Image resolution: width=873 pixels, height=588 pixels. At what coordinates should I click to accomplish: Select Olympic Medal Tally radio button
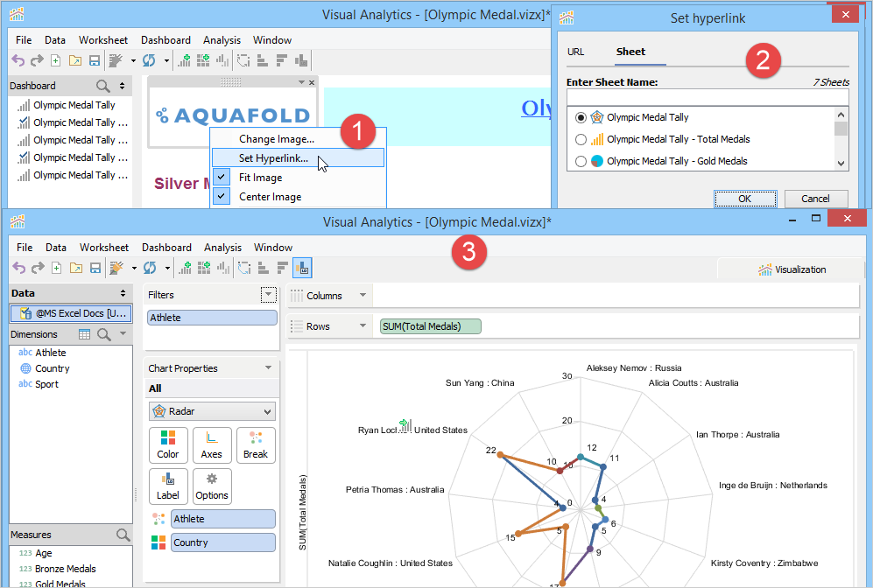[581, 117]
